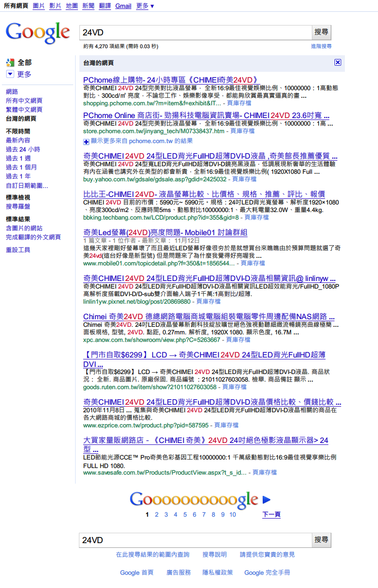Screen dimensions: 378x588
Task: Go to results page 10
Action: (233, 515)
